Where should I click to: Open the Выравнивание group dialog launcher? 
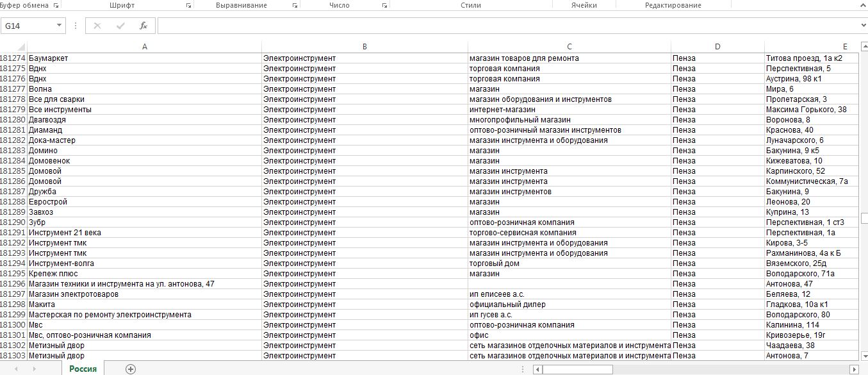pyautogui.click(x=295, y=5)
